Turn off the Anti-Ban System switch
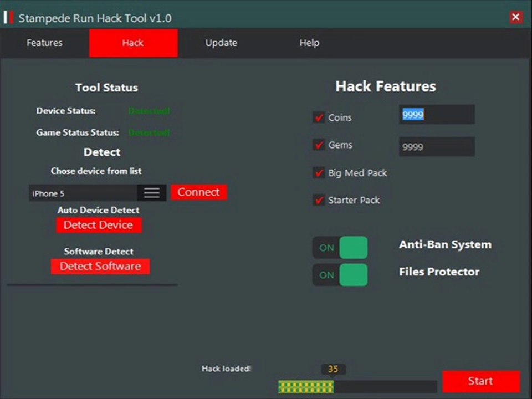Viewport: 532px width, 399px height. click(340, 248)
